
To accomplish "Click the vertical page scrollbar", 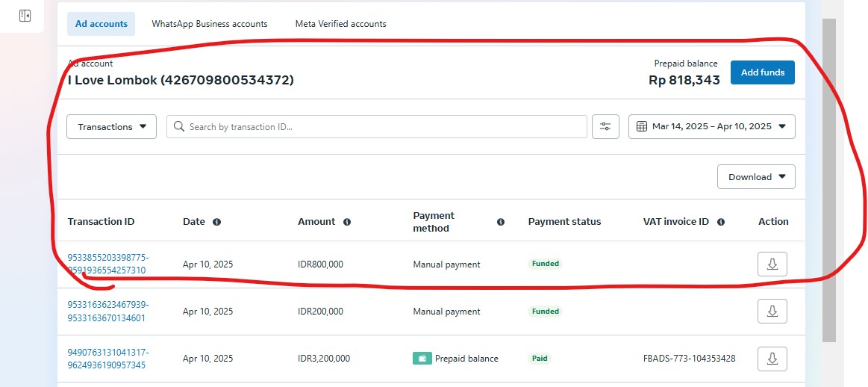I will click(828, 179).
